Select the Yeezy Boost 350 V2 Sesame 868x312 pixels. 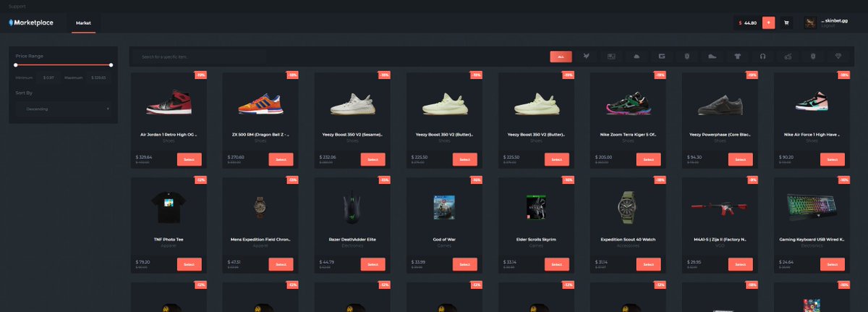pyautogui.click(x=373, y=159)
